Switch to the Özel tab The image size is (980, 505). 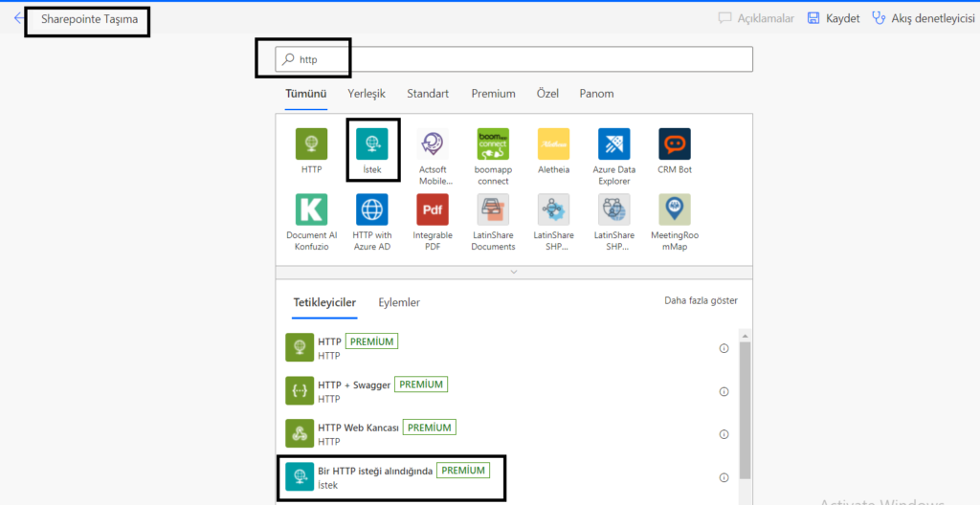click(547, 94)
